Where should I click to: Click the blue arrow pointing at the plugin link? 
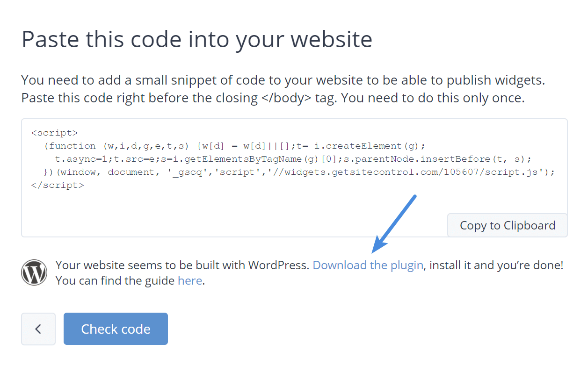pos(394,223)
